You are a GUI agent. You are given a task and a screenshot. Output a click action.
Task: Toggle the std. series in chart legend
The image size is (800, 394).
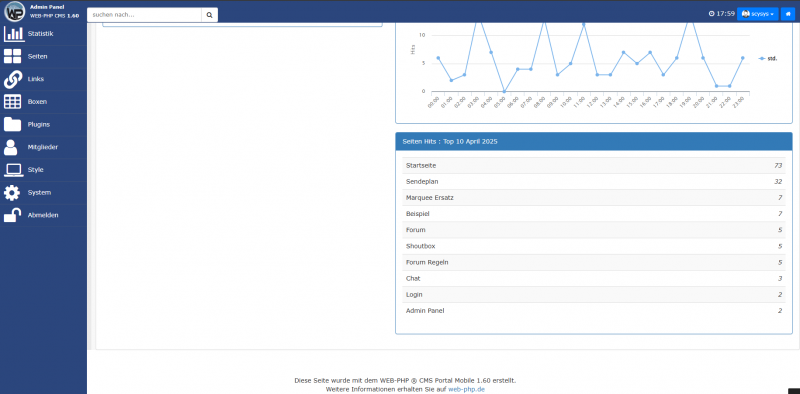point(768,59)
